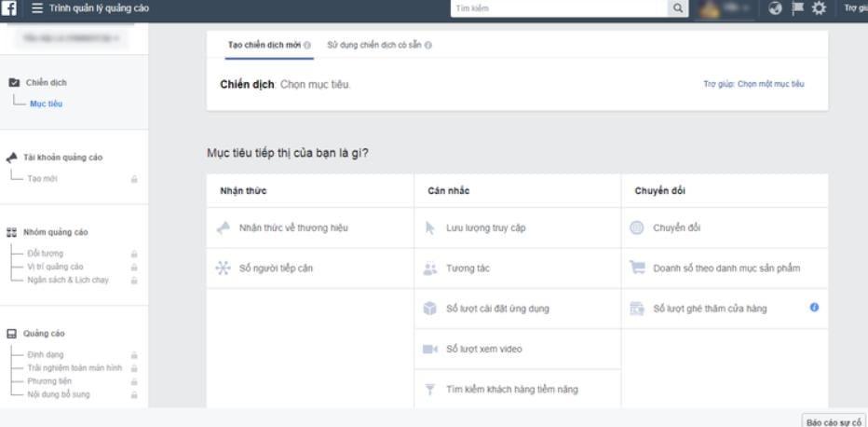Select Định dạng in sidebar

[x=45, y=355]
